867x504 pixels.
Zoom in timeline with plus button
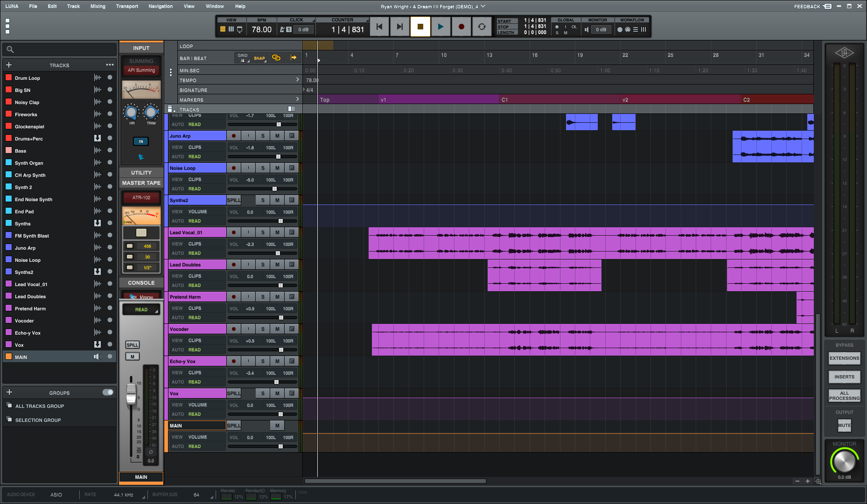pyautogui.click(x=807, y=481)
